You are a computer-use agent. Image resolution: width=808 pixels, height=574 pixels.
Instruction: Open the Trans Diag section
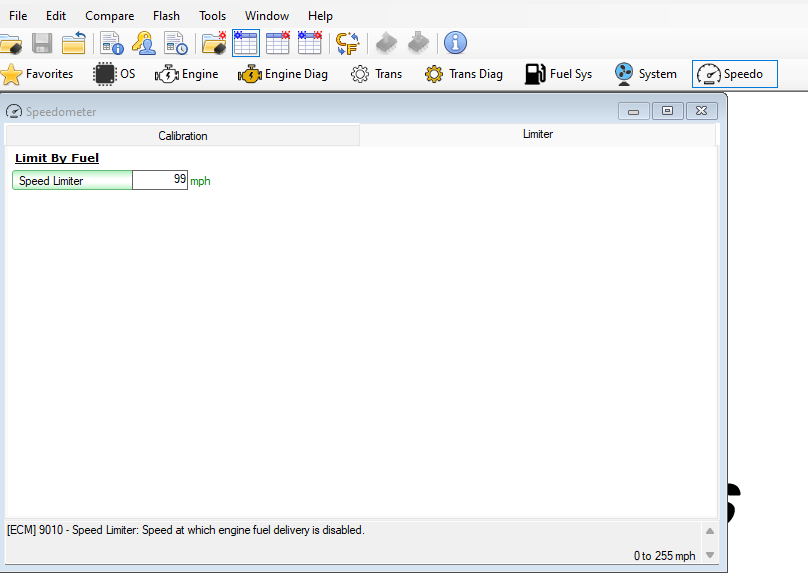[x=463, y=74]
